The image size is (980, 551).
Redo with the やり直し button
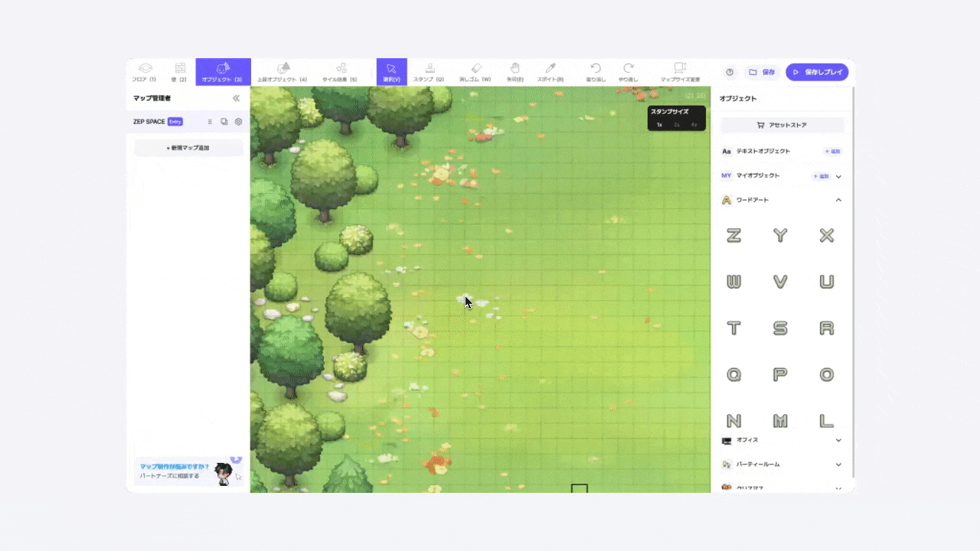628,72
